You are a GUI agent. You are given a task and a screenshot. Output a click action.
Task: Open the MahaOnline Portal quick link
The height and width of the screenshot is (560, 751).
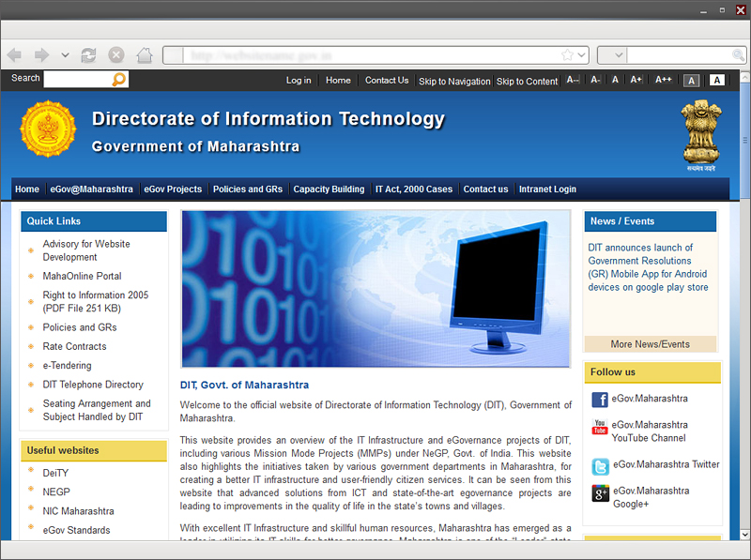82,277
